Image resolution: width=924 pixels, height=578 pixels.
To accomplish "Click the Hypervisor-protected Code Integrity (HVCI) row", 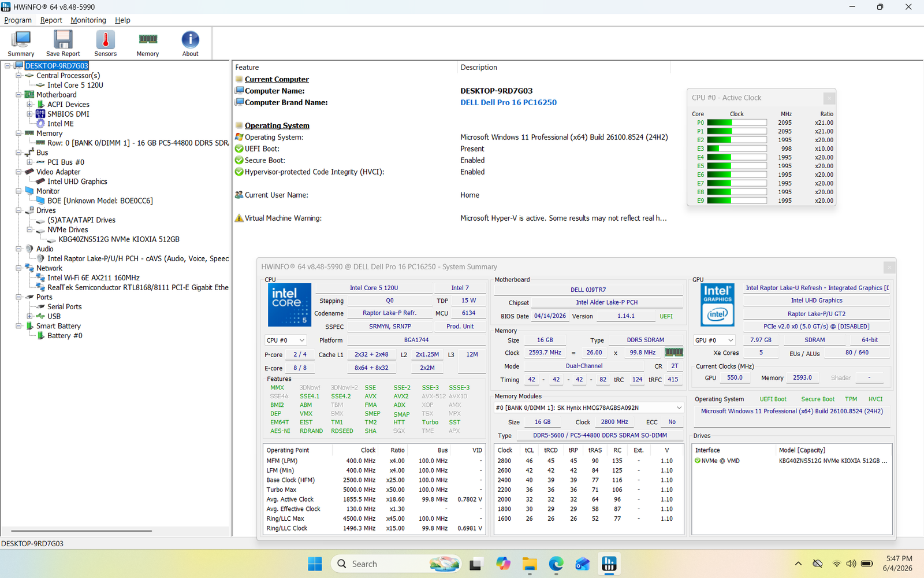I will 450,172.
